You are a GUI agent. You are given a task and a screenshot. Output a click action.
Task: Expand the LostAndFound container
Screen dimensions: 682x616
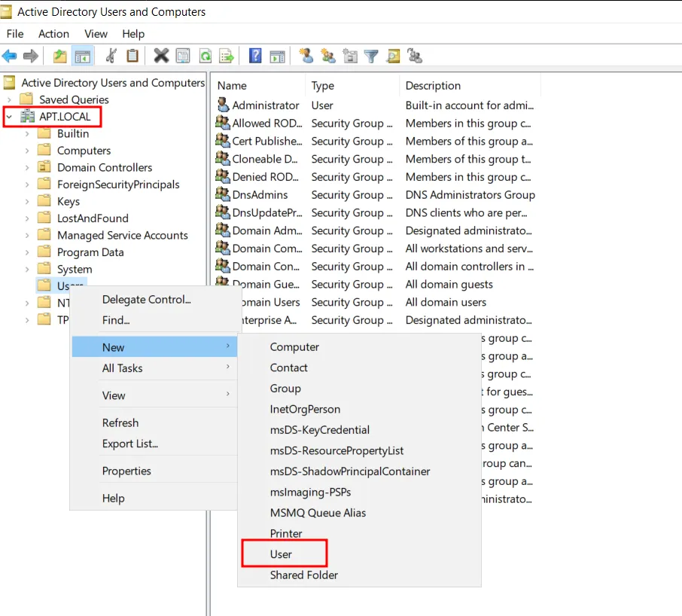[27, 218]
